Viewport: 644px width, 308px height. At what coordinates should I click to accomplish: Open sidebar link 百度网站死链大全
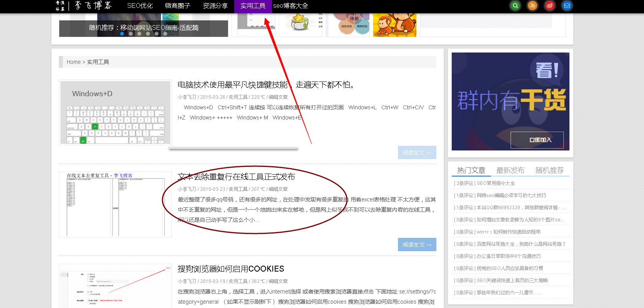521,244
